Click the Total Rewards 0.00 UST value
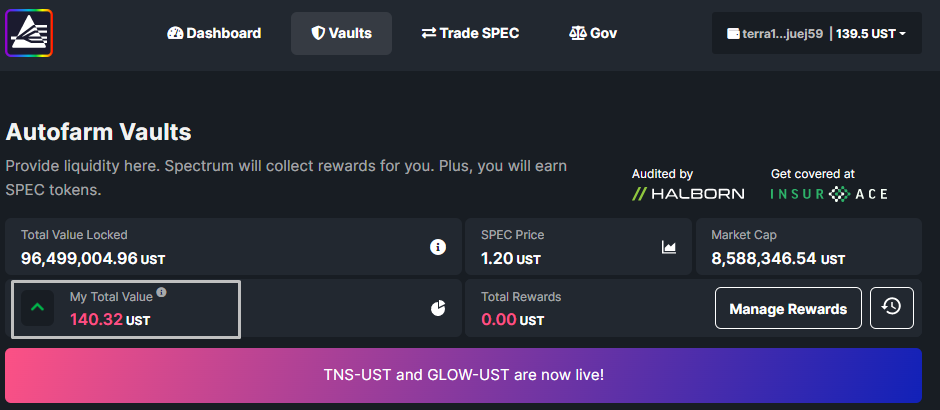Screen dimensions: 940x410 (x=512, y=320)
